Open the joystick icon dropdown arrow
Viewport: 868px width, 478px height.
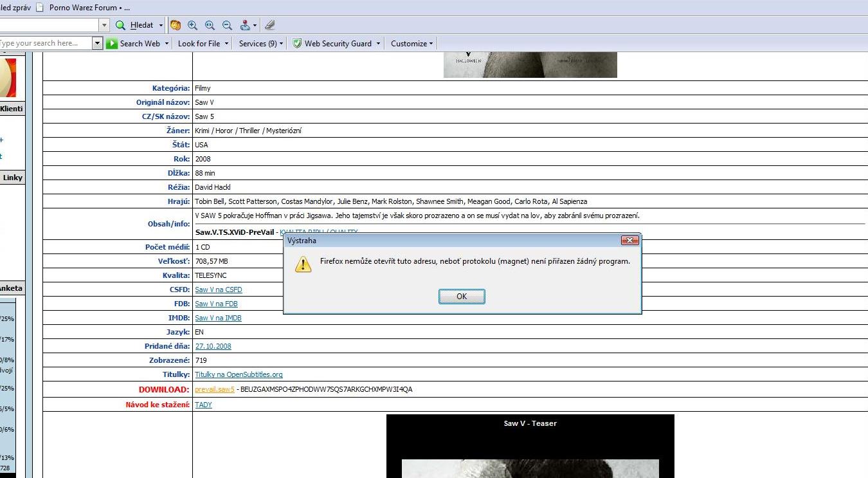[255, 26]
